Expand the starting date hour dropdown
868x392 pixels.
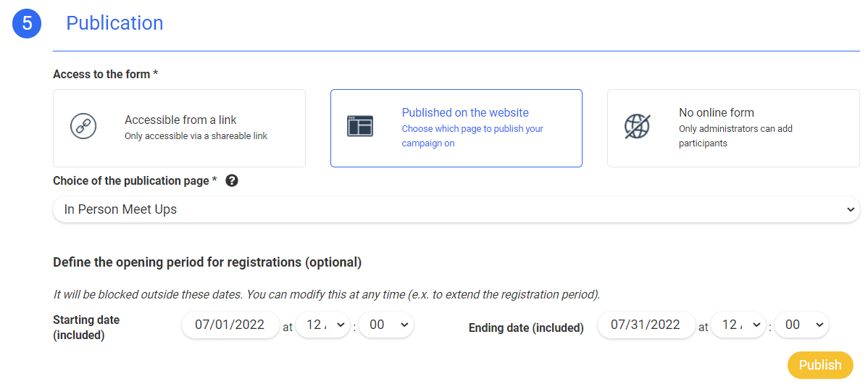tap(322, 325)
